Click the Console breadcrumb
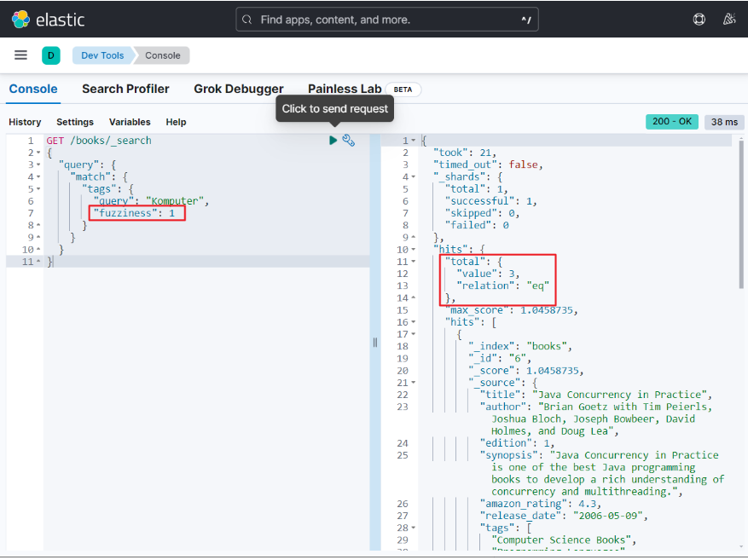The height and width of the screenshot is (560, 748). pos(163,55)
